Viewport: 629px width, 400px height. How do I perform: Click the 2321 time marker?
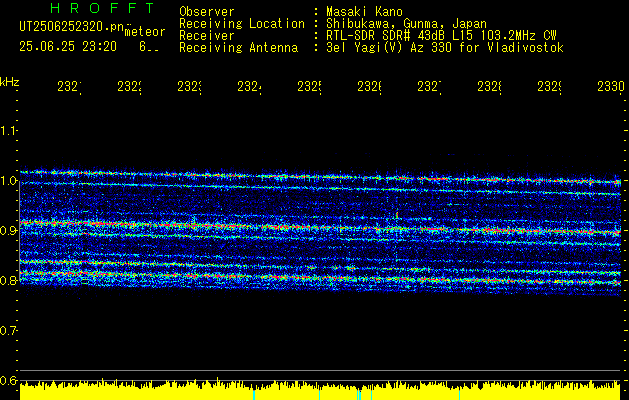pyautogui.click(x=69, y=86)
